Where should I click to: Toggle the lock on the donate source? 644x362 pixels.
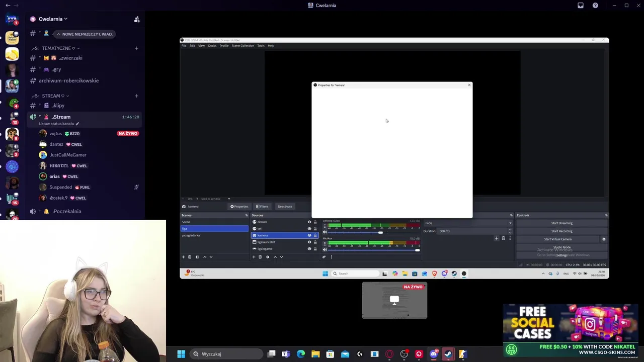315,222
